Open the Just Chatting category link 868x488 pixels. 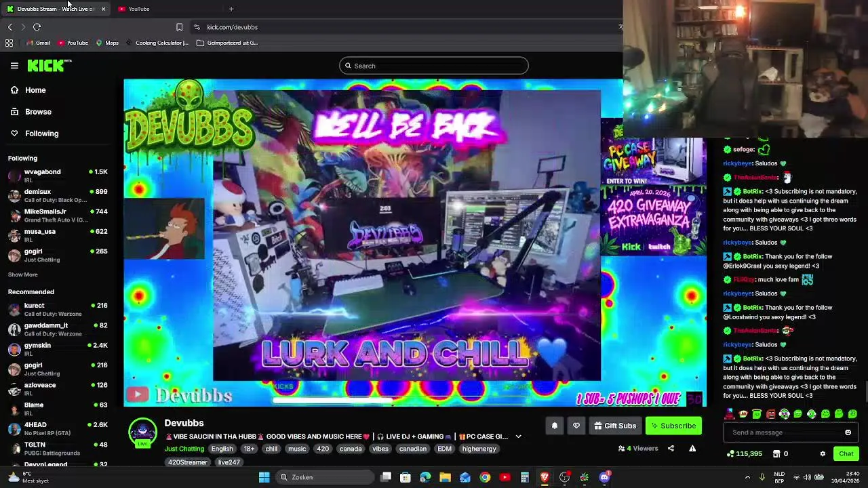(184, 449)
